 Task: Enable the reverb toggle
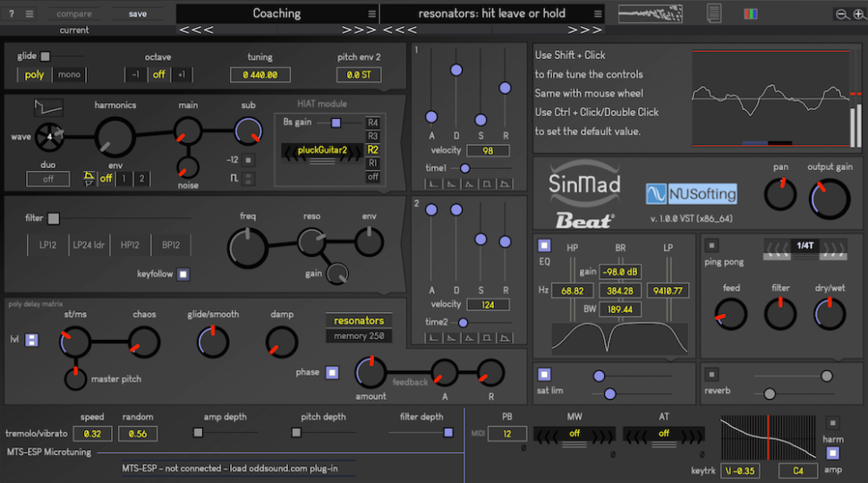[x=712, y=374]
